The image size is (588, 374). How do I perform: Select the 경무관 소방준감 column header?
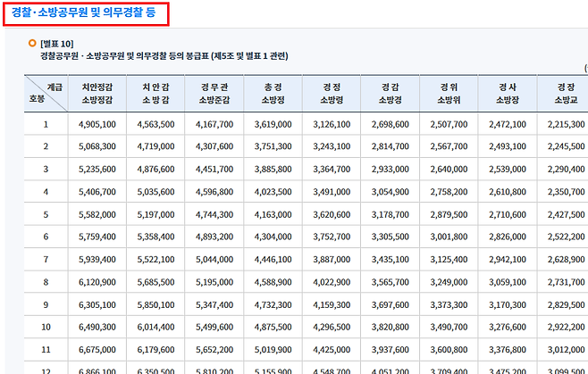point(214,93)
